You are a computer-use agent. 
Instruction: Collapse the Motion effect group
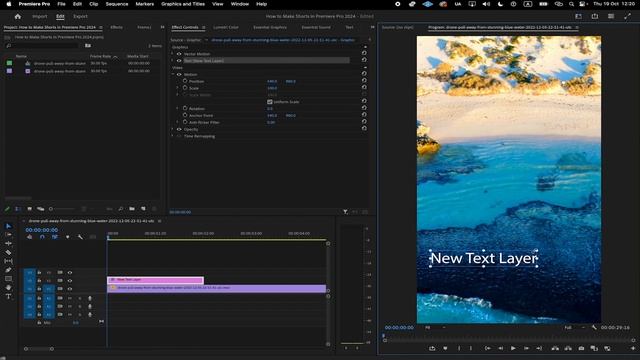(x=173, y=74)
